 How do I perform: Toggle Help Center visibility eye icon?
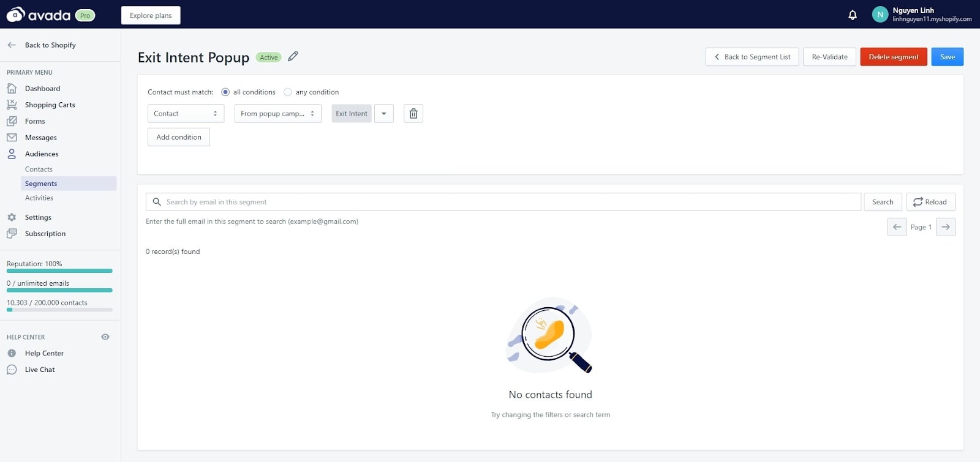105,337
